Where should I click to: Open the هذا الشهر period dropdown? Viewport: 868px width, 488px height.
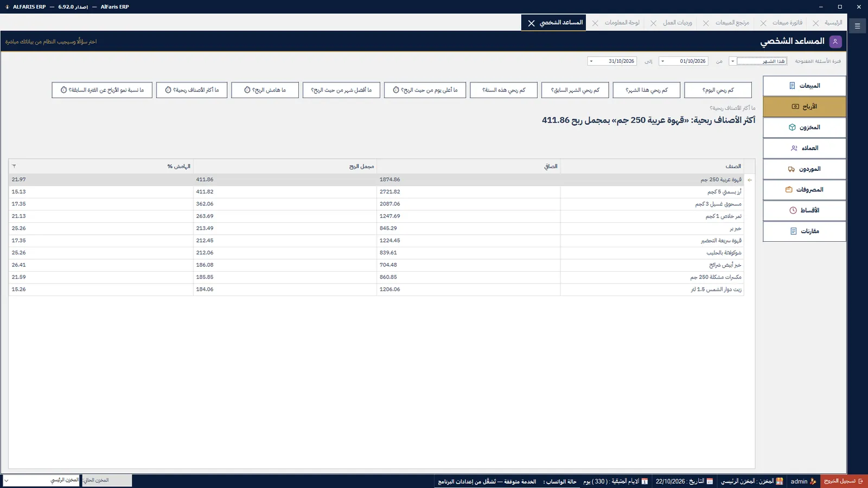(732, 61)
